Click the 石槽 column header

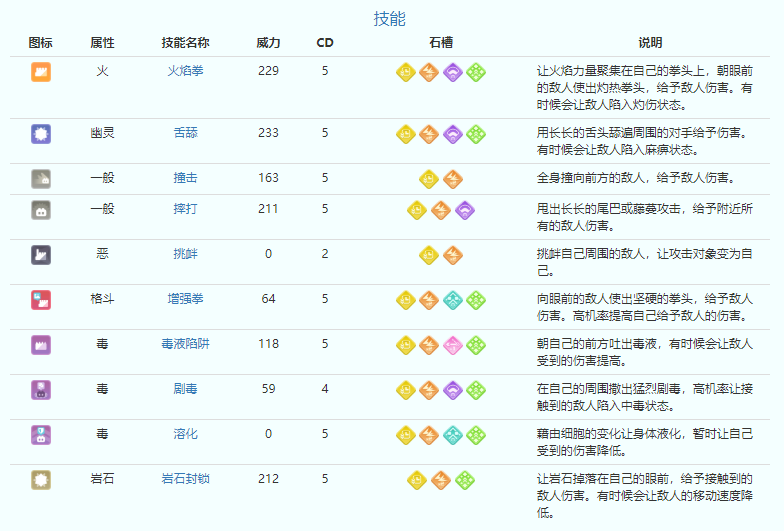pyautogui.click(x=440, y=43)
